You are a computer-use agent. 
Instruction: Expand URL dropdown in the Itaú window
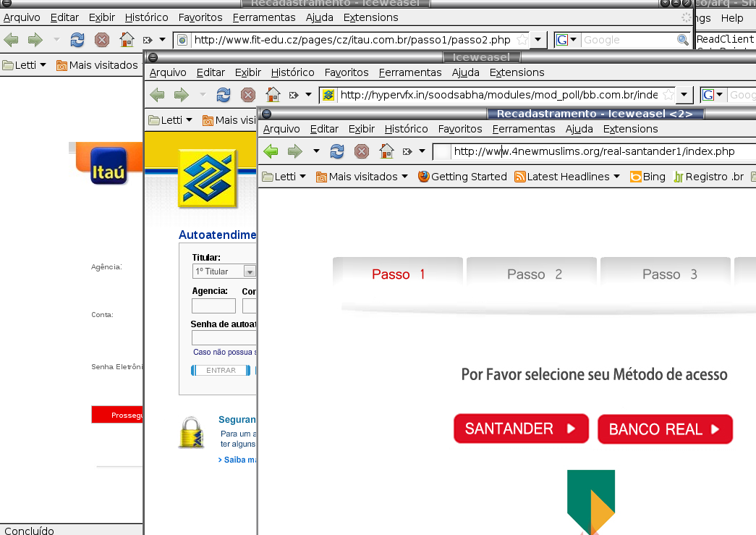pyautogui.click(x=538, y=40)
